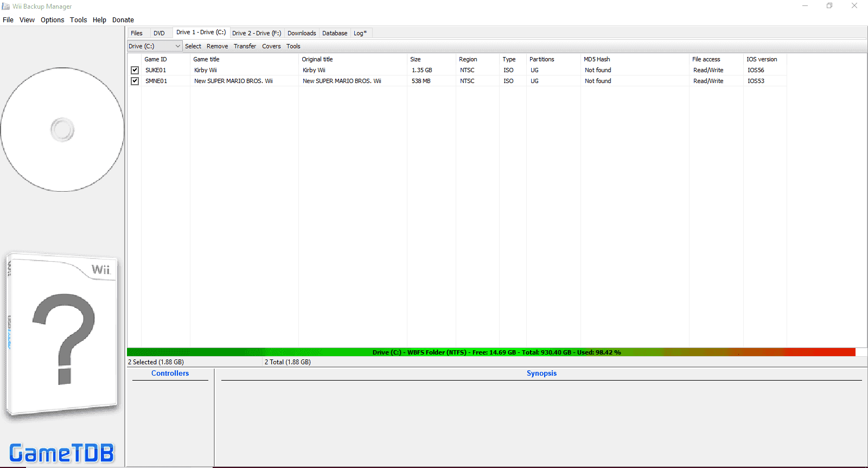
Task: Open the Help menu
Action: coord(99,20)
